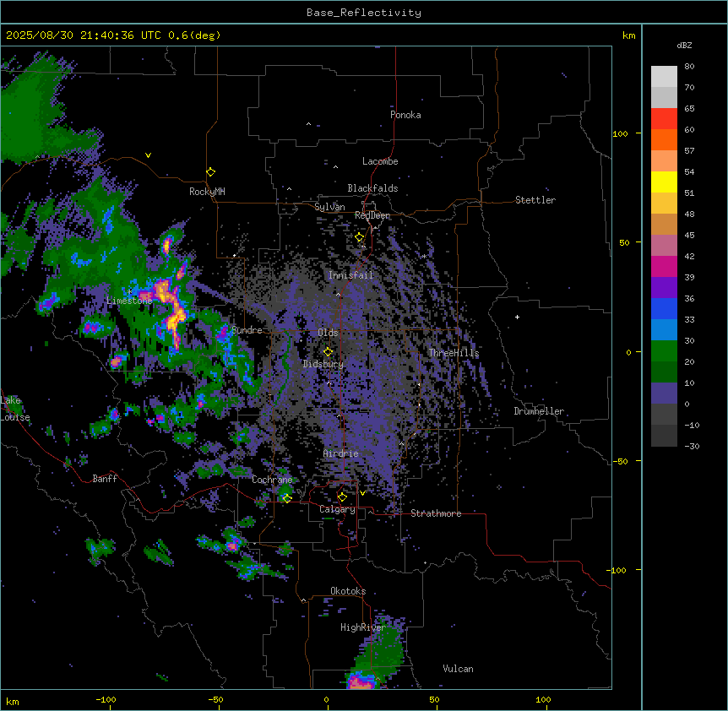Screen dimensions: 728x711
Task: Click the -100 tick on the bottom axis
Action: click(x=106, y=699)
